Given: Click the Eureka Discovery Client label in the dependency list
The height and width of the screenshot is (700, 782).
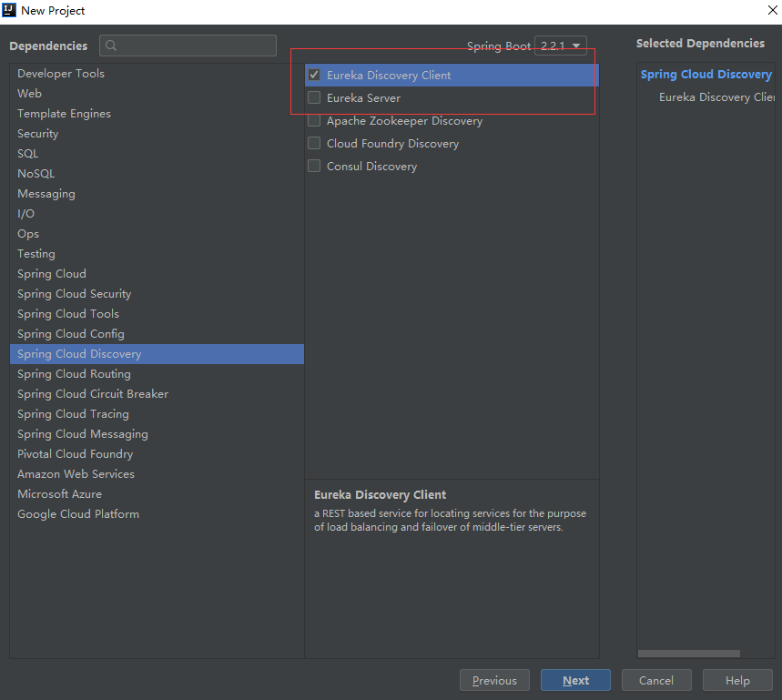Looking at the screenshot, I should 389,76.
